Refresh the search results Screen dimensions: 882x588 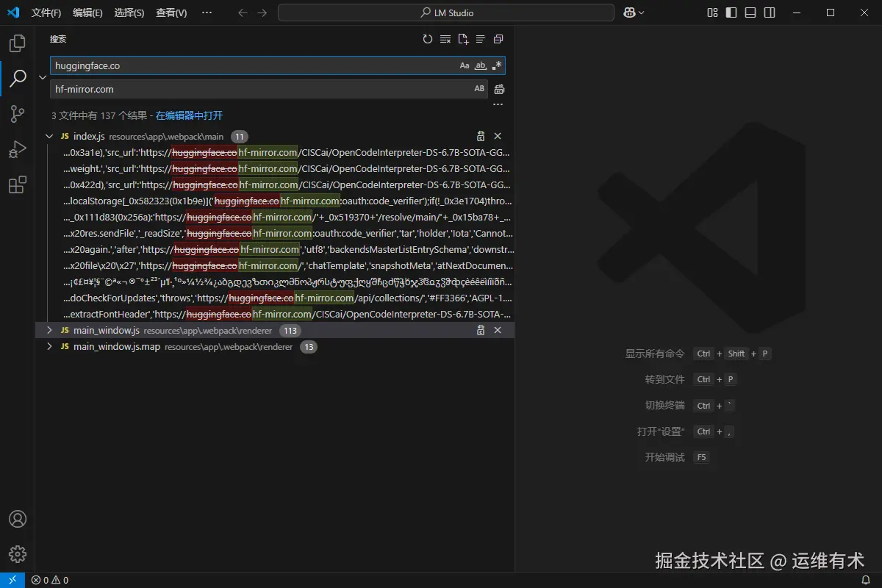[428, 39]
